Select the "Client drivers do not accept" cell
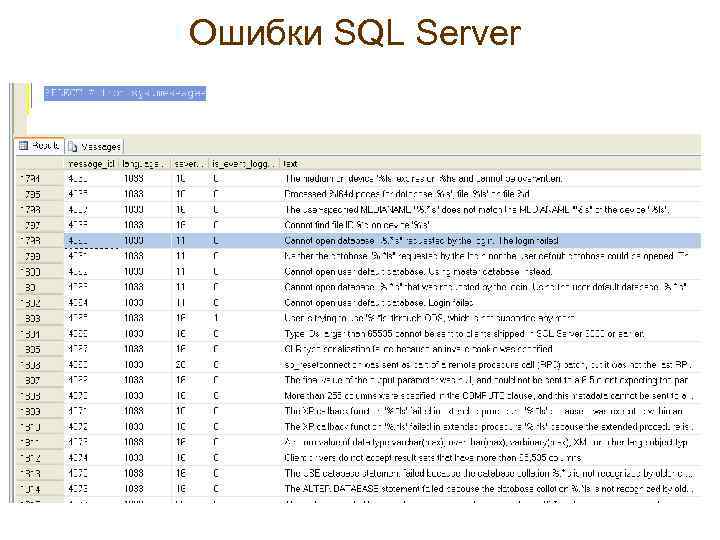Image resolution: width=720 pixels, height=540 pixels. [490, 458]
